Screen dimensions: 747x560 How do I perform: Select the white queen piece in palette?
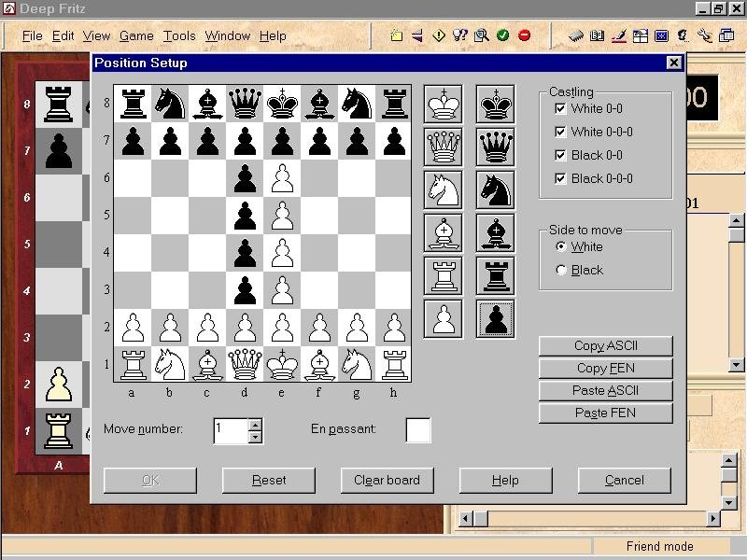pos(443,147)
